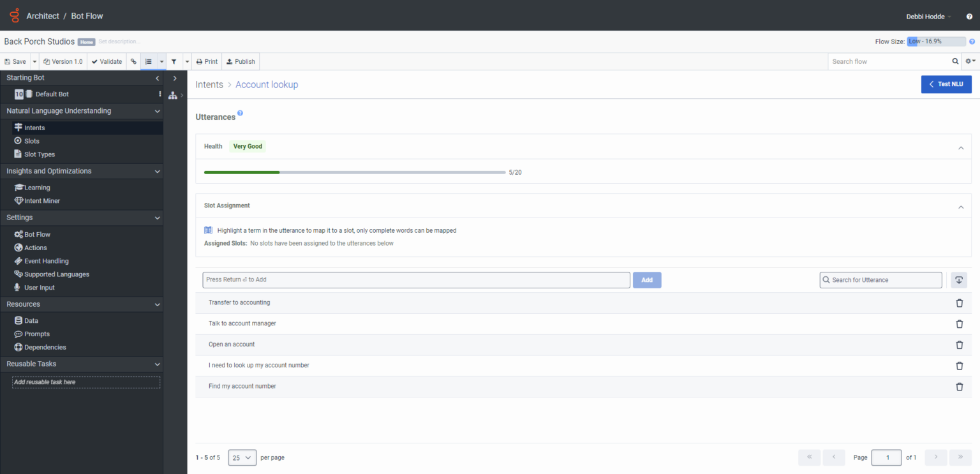Open the settings gear next to search

coord(970,62)
